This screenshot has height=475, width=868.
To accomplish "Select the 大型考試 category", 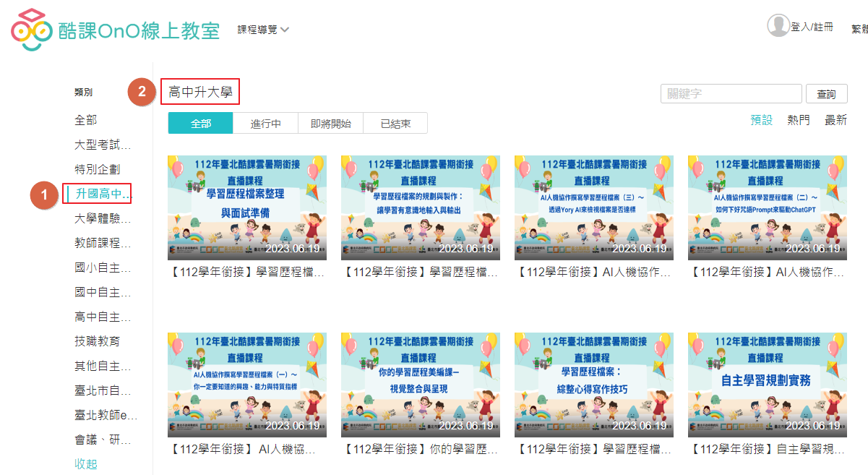I will point(103,145).
